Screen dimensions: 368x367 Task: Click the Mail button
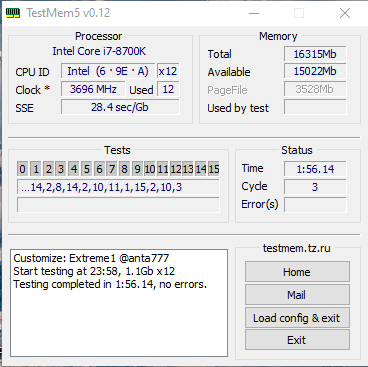click(297, 295)
